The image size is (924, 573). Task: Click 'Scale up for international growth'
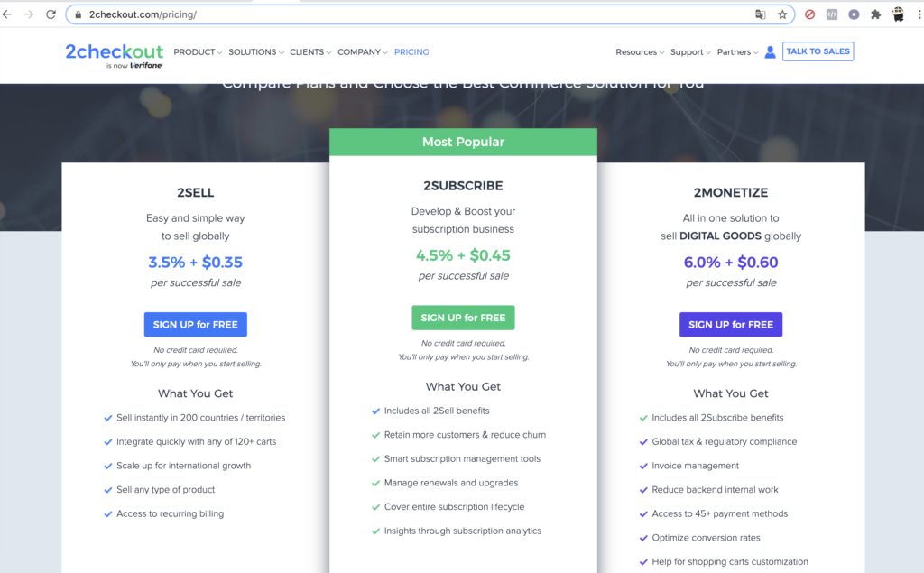pyautogui.click(x=183, y=466)
